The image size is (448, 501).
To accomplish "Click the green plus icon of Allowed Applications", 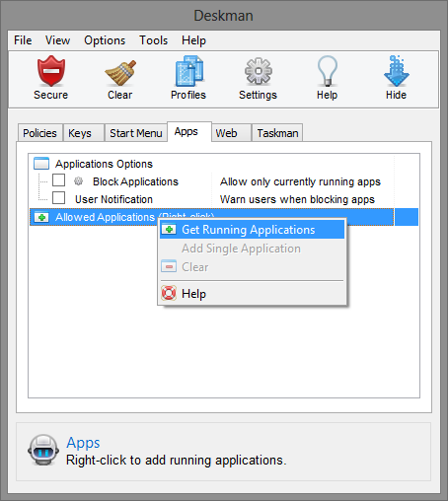I will (x=41, y=217).
